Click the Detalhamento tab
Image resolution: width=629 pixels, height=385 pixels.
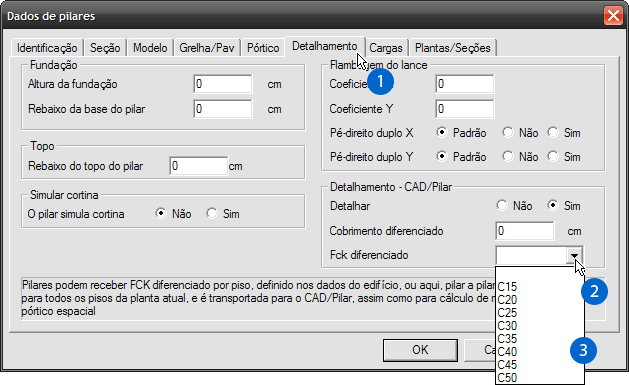pyautogui.click(x=325, y=46)
